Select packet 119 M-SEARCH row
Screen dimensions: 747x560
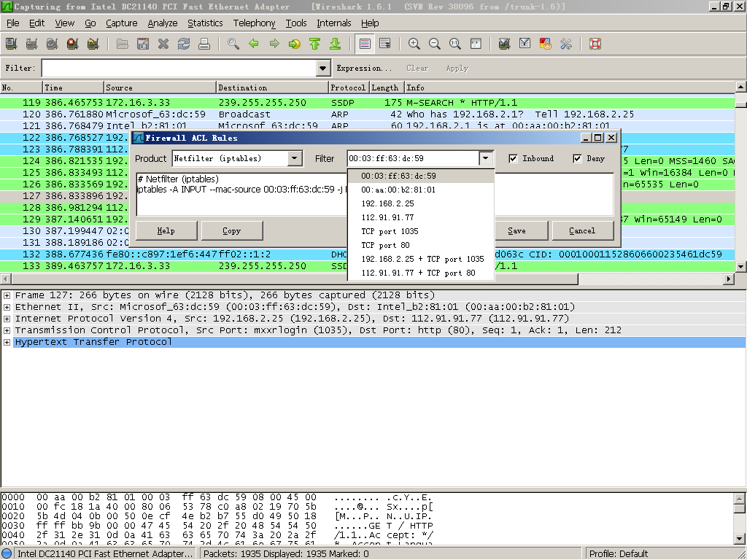(367, 103)
